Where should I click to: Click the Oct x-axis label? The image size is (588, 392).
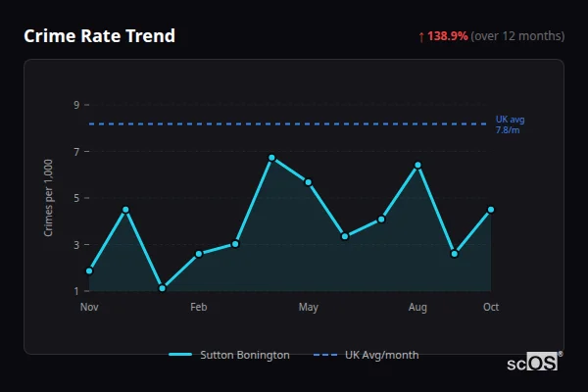click(x=491, y=307)
